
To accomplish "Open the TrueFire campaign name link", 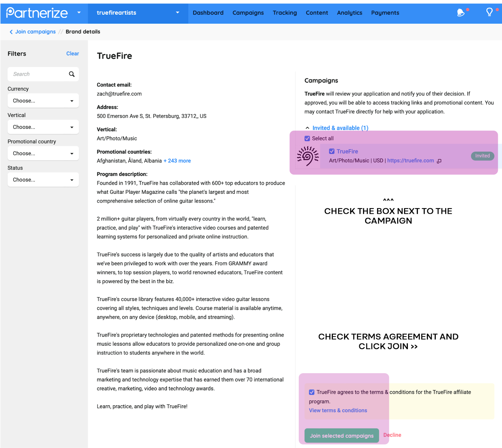I will click(347, 151).
